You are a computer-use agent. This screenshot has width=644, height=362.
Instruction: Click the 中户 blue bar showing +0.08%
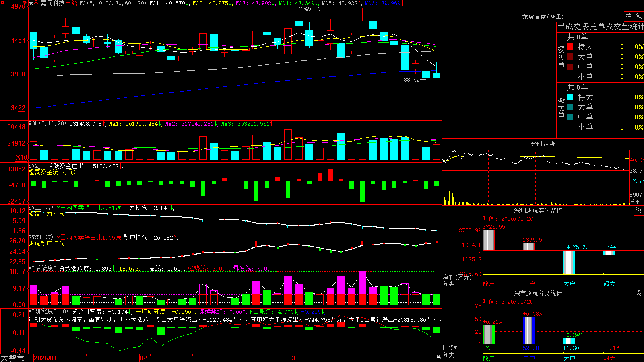[529, 331]
